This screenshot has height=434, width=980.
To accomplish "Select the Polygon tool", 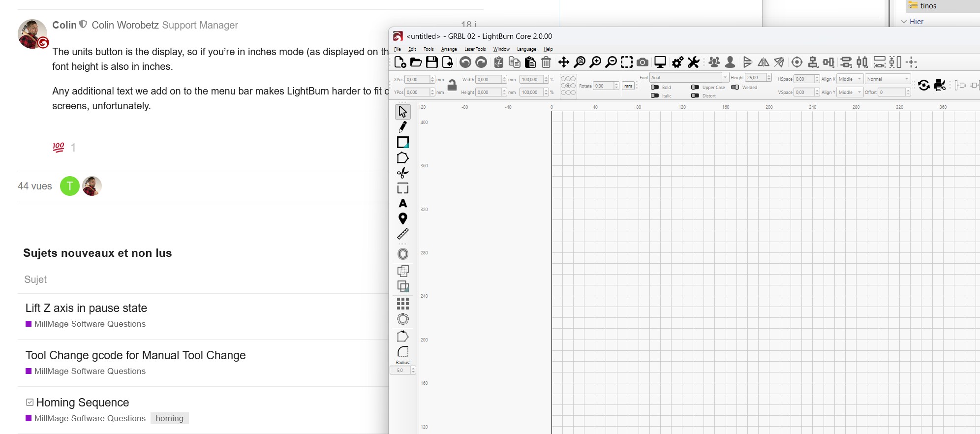I will tap(403, 158).
